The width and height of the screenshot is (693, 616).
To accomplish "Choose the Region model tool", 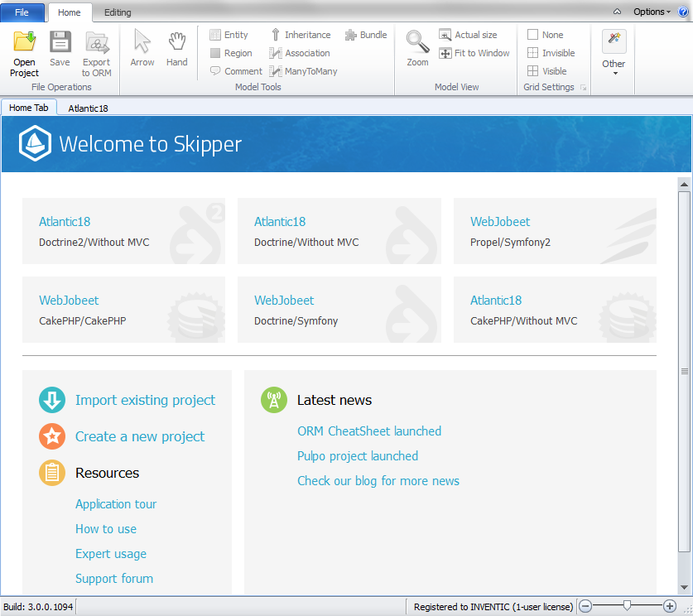I will coord(231,53).
